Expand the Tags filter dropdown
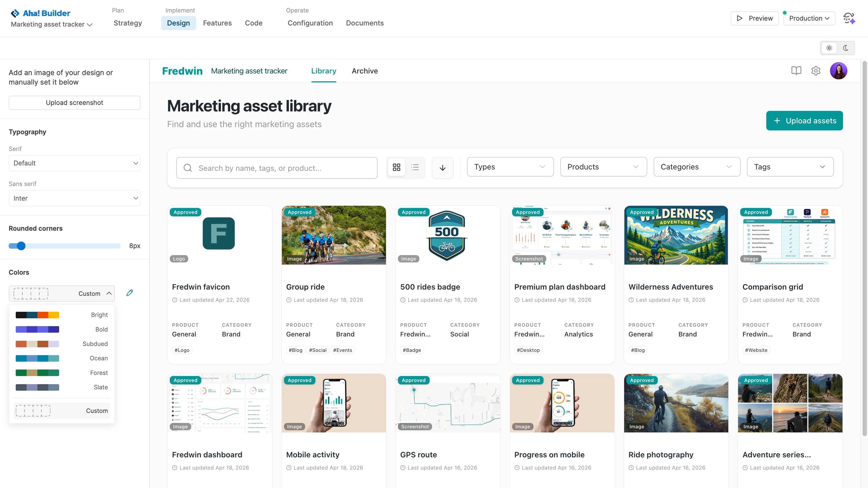The height and width of the screenshot is (488, 868). [790, 167]
